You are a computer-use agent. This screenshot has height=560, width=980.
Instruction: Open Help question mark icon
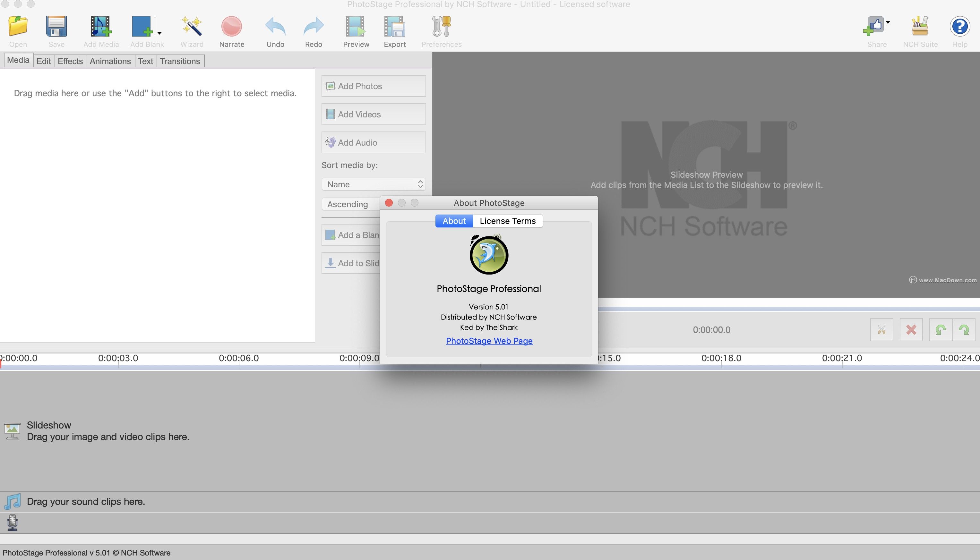(959, 26)
